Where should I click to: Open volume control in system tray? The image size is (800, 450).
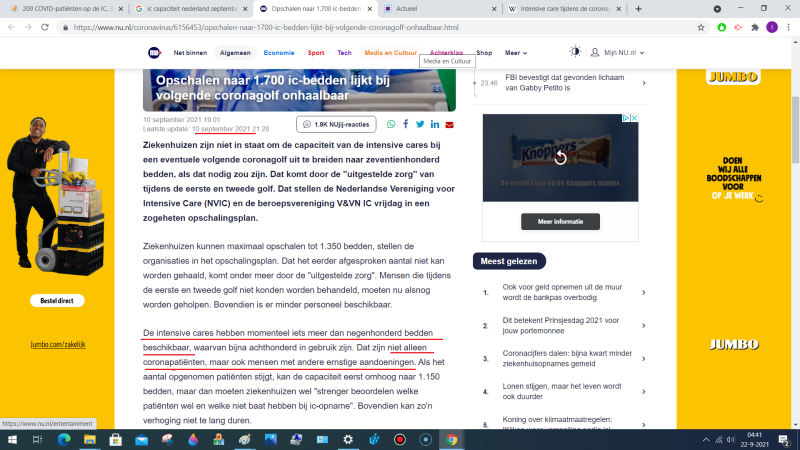tap(731, 440)
